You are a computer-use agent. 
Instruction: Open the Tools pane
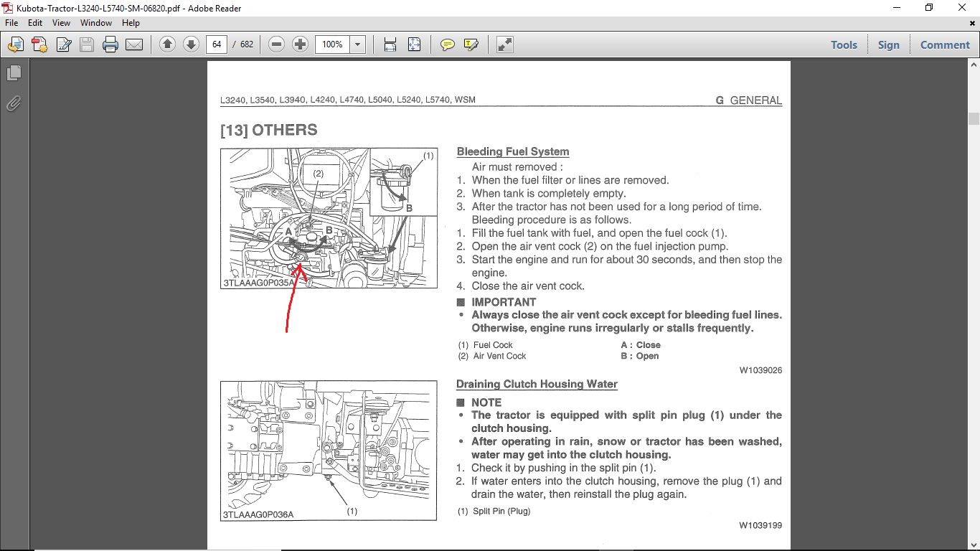pos(844,44)
